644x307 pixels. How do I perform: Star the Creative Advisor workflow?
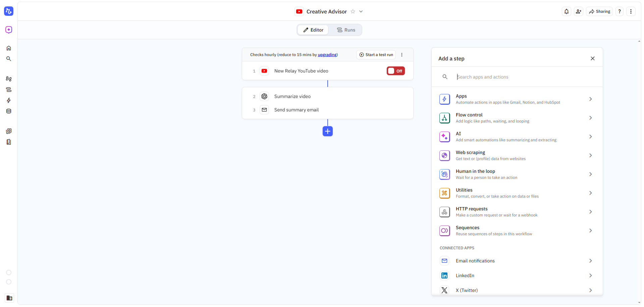pyautogui.click(x=353, y=11)
